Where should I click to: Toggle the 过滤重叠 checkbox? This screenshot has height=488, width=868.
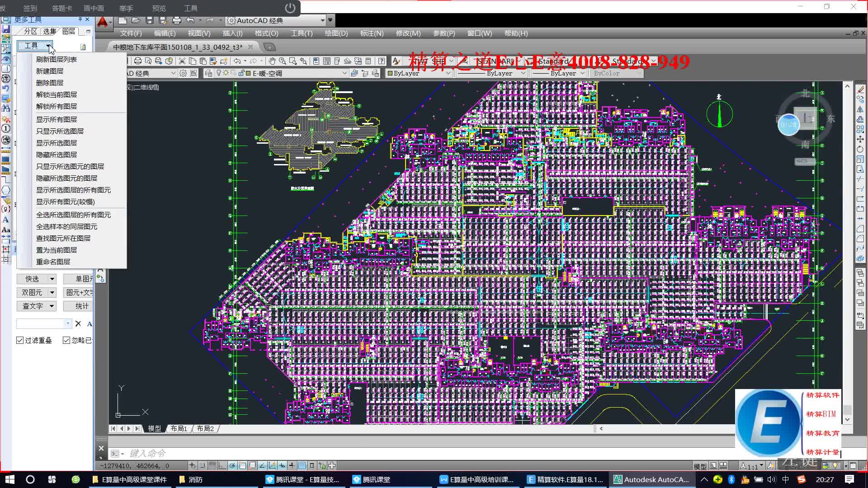point(20,340)
